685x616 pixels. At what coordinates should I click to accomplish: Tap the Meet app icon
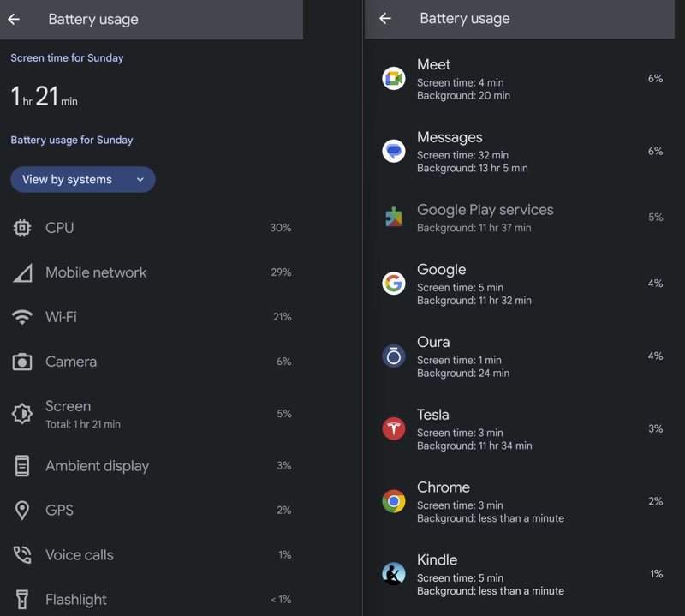pyautogui.click(x=394, y=79)
